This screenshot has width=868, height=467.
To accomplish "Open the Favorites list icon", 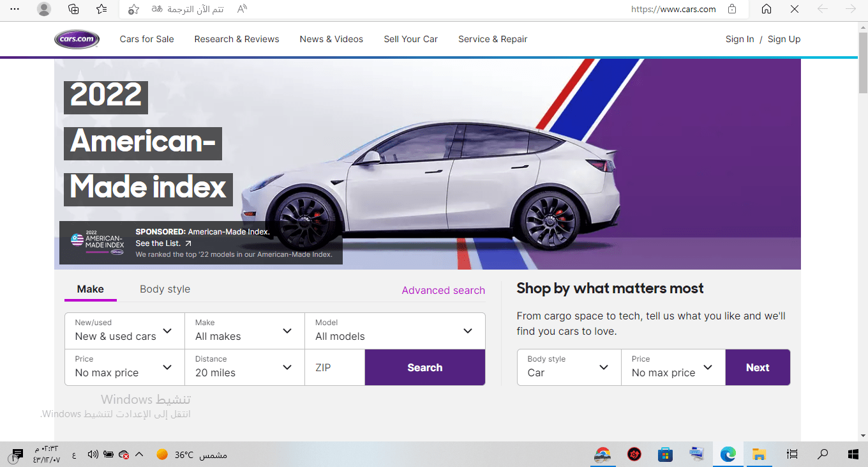I will [101, 9].
